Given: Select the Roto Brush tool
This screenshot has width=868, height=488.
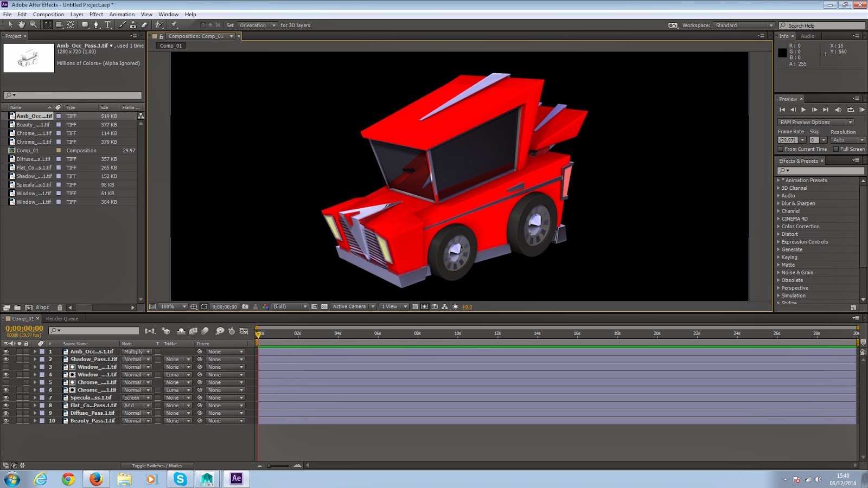Looking at the screenshot, I should [x=159, y=25].
